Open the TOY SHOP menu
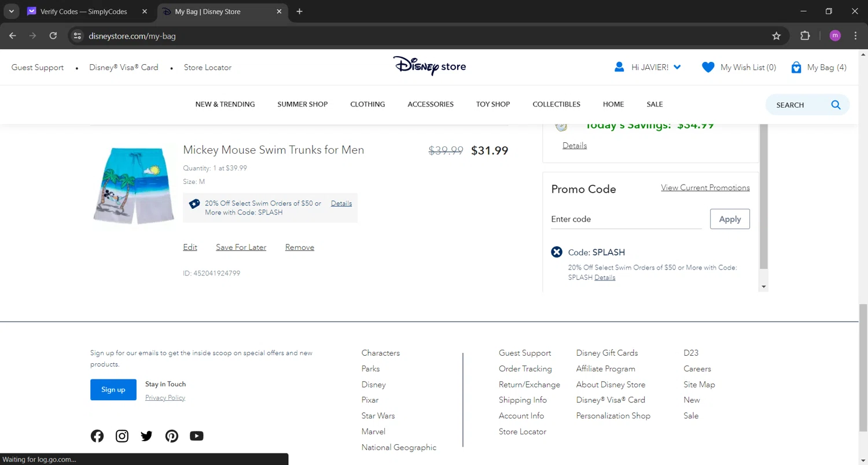This screenshot has height=465, width=868. 493,105
